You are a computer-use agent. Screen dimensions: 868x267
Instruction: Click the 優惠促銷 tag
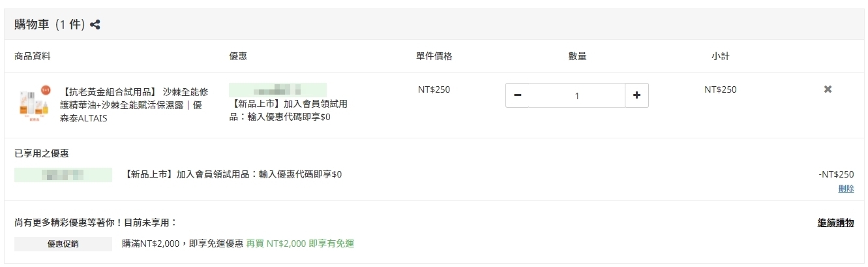[63, 244]
